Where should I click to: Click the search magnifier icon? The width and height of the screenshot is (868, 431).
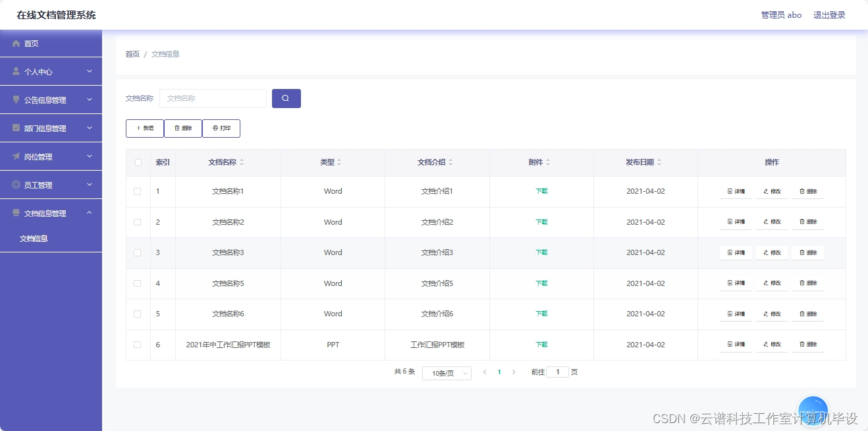(x=286, y=98)
